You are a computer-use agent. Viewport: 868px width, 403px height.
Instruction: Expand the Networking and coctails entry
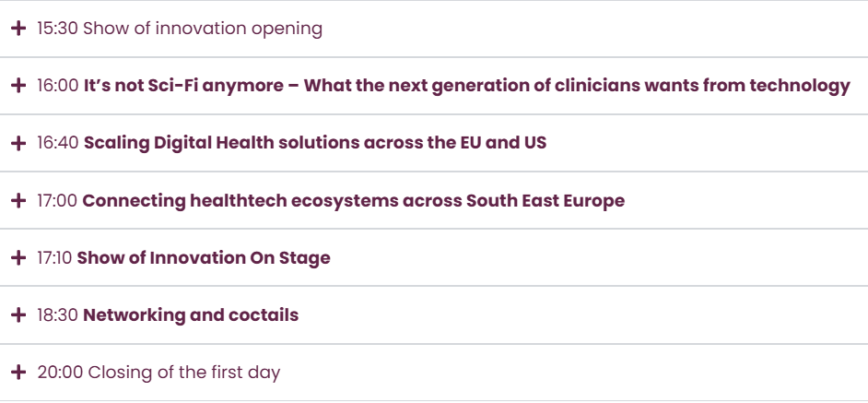click(191, 315)
